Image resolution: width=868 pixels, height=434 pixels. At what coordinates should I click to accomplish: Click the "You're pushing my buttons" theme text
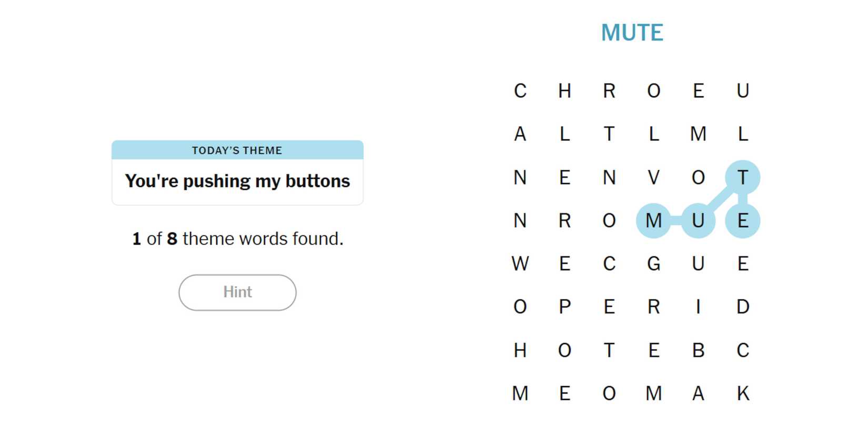237,181
